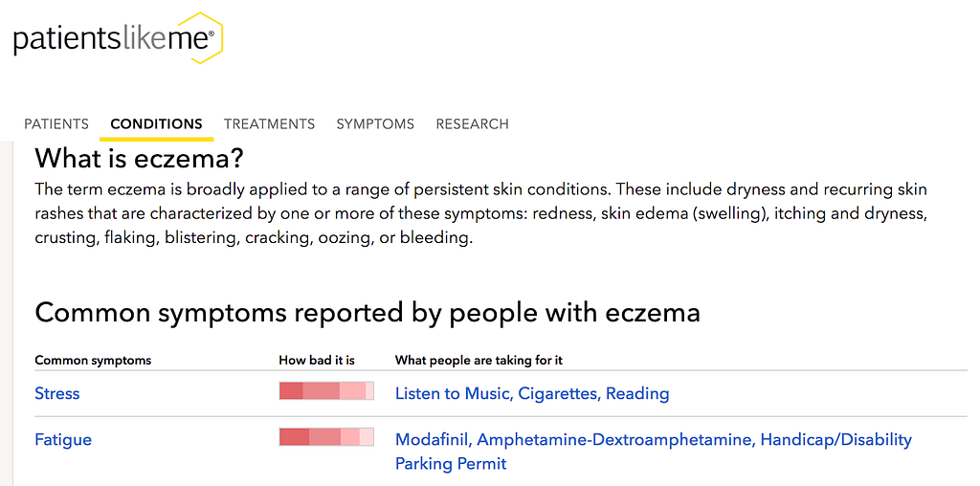980x486 pixels.
Task: Click 'What people are taking for it' header
Action: tap(479, 361)
